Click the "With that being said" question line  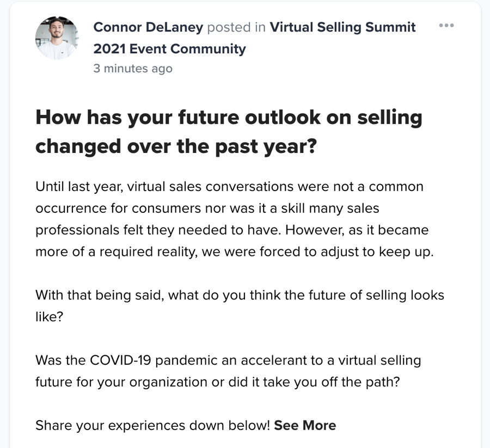pyautogui.click(x=240, y=295)
